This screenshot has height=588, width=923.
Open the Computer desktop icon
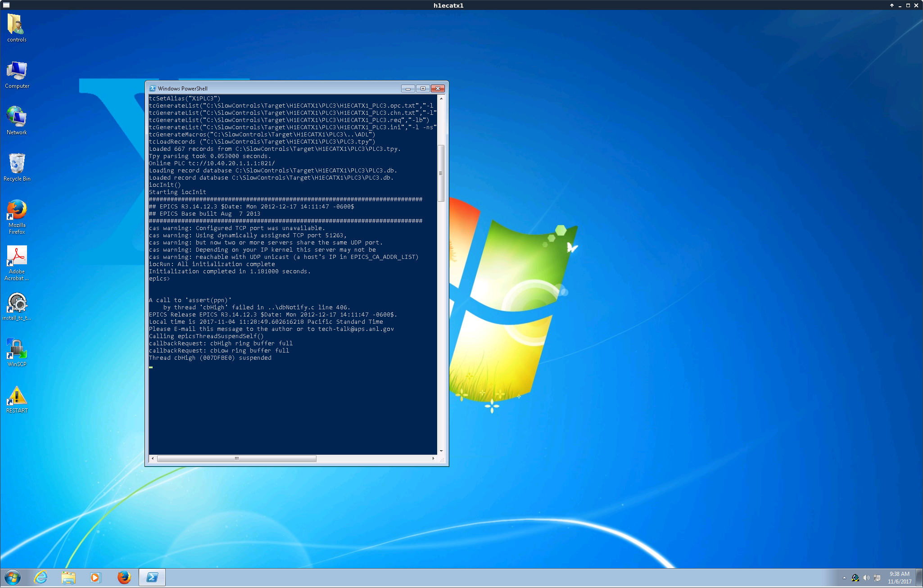pyautogui.click(x=17, y=74)
